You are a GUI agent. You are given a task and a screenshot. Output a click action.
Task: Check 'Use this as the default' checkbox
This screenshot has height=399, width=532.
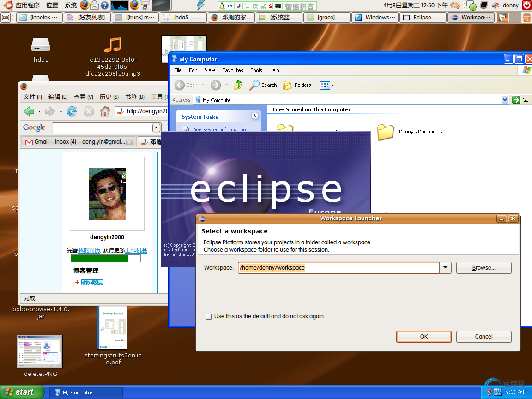pos(209,316)
